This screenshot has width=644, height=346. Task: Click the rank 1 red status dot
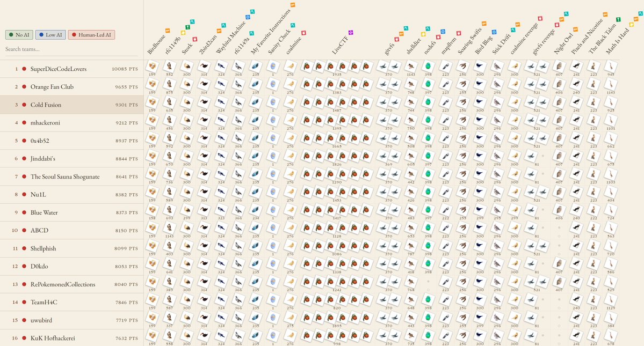point(24,69)
